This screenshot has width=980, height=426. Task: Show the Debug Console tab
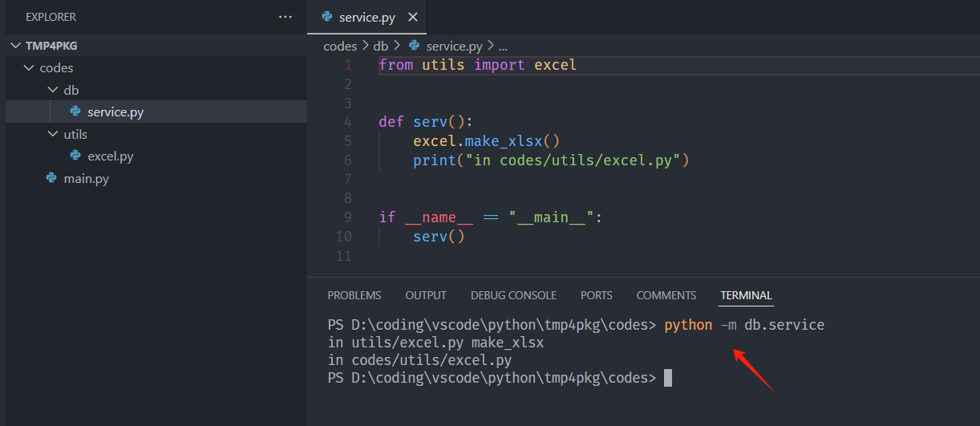coord(513,295)
